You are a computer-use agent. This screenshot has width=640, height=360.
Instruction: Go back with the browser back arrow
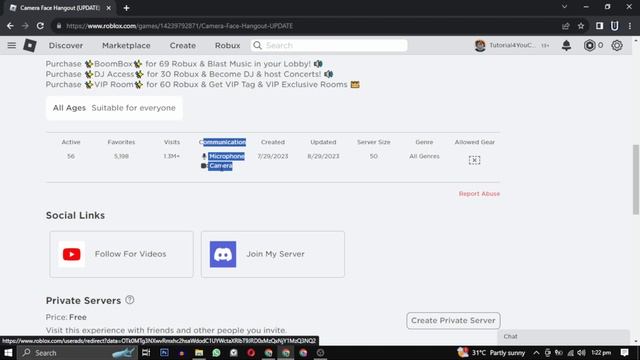(x=10, y=26)
